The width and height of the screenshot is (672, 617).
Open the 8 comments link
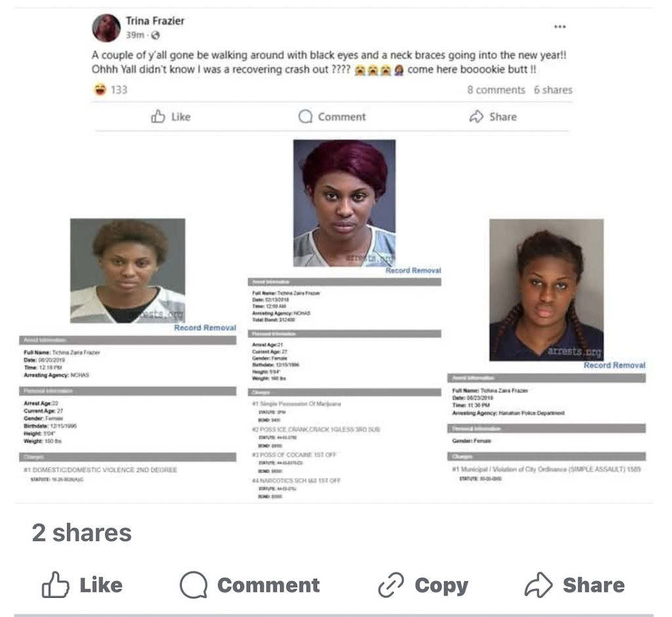click(x=496, y=90)
